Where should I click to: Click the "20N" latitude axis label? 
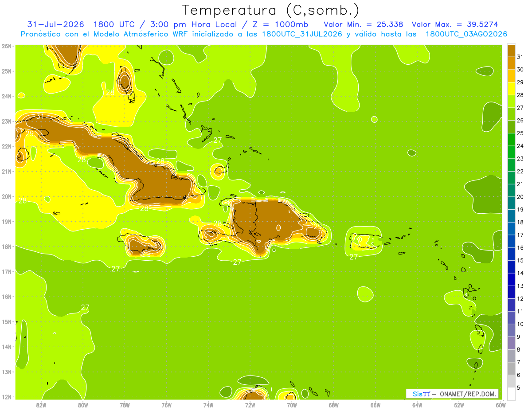[7, 196]
